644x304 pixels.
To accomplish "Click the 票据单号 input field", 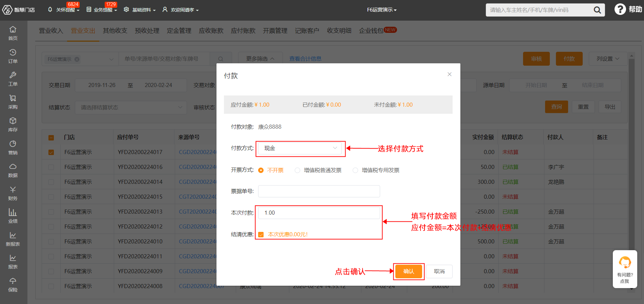I will 319,191.
